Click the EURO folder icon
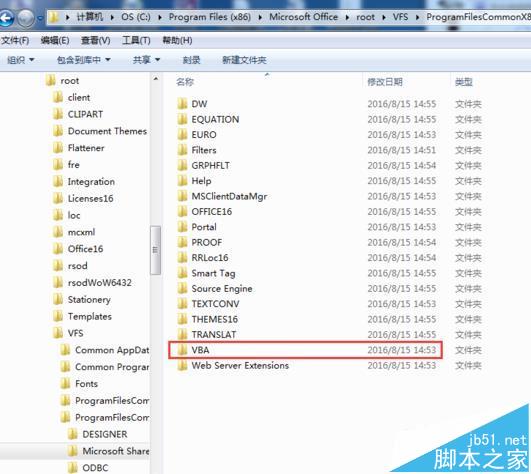The width and height of the screenshot is (531, 474). coord(182,134)
